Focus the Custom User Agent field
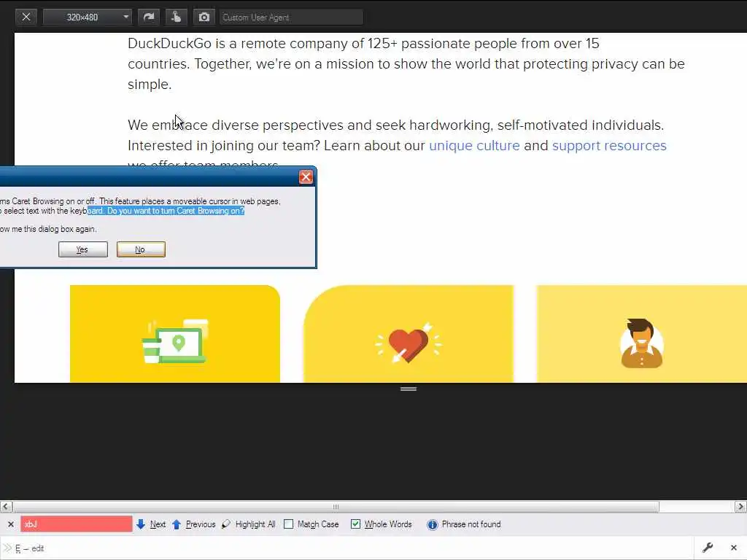Viewport: 747px width, 560px height. click(x=291, y=17)
